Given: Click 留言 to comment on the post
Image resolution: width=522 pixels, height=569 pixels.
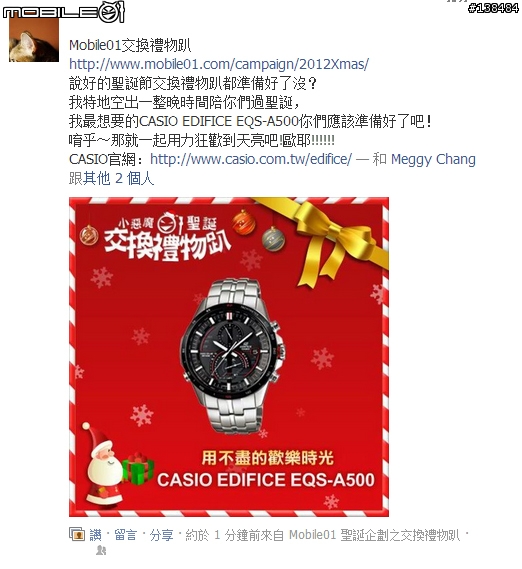Looking at the screenshot, I should coord(126,535).
